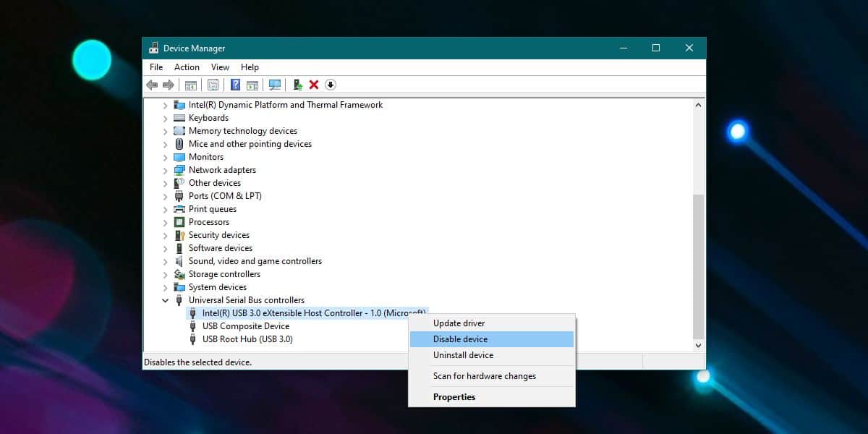Open Help using blue question mark icon
This screenshot has height=434, width=868.
(x=235, y=85)
